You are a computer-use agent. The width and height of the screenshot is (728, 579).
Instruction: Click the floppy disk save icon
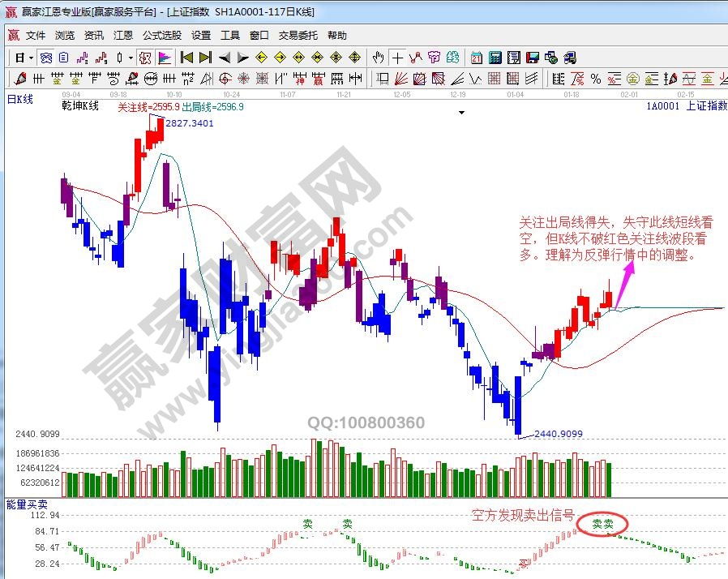click(x=532, y=58)
